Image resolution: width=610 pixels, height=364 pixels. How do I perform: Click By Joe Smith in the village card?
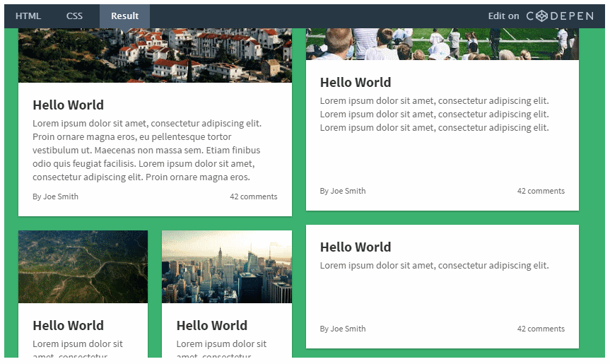pyautogui.click(x=55, y=196)
